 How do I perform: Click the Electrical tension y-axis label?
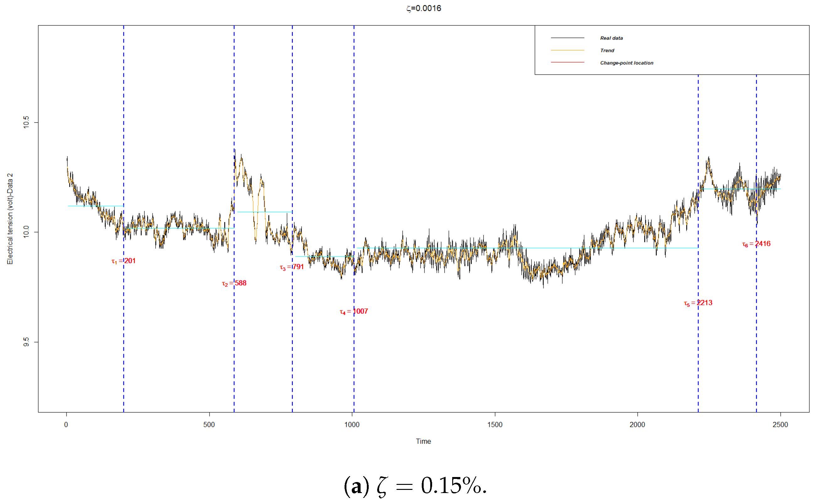[x=10, y=219]
